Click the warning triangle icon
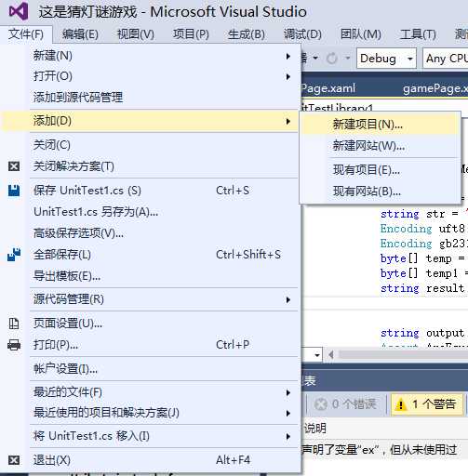The width and height of the screenshot is (468, 476). pyautogui.click(x=401, y=404)
